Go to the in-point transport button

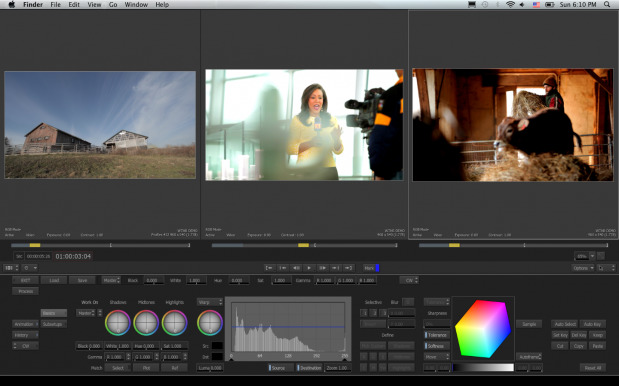click(270, 268)
